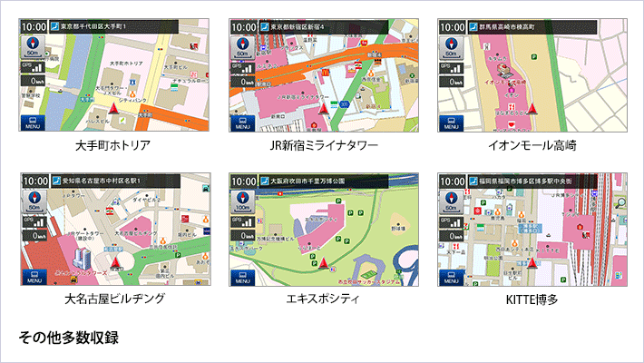
Task: Click red vehicle position arrow on JR新宿ミライナタワー map
Action: [323, 109]
